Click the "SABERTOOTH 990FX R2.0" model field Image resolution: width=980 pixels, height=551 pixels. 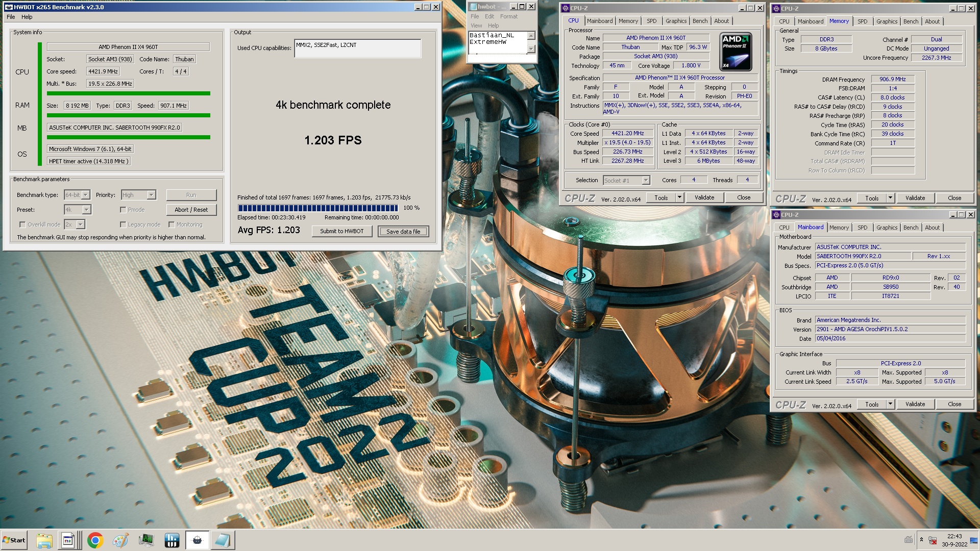pos(863,256)
